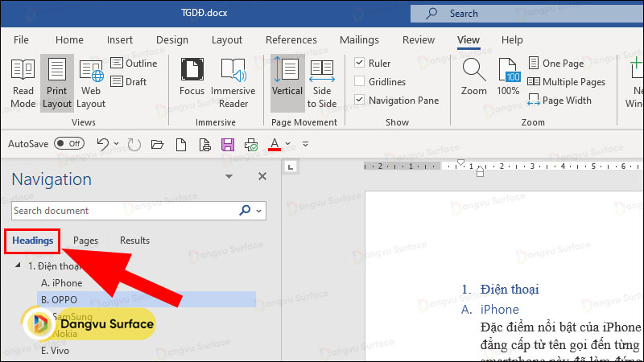Click the left indent marker on ruler

(480, 173)
